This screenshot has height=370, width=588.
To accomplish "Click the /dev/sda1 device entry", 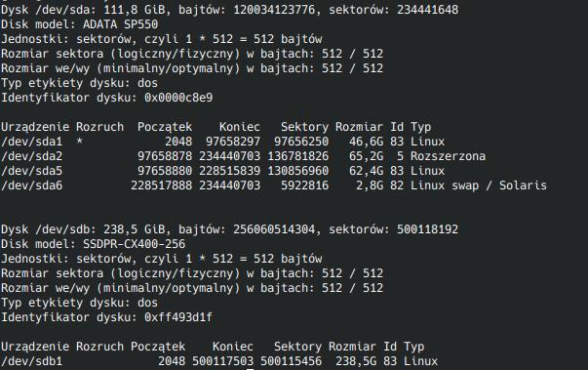I will point(32,142).
